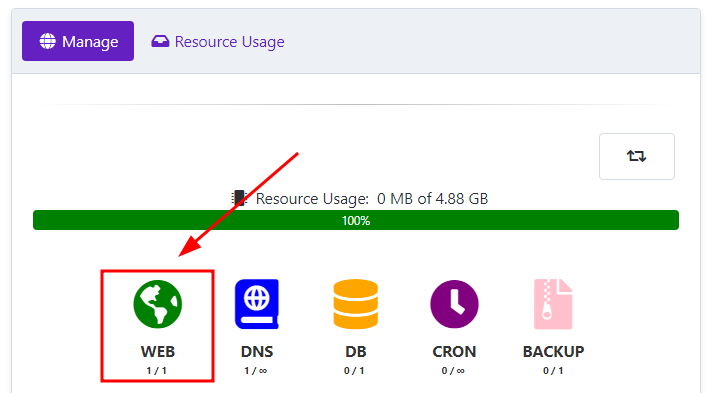Click the retweet-arrows refresh button
The height and width of the screenshot is (393, 707).
pos(637,156)
